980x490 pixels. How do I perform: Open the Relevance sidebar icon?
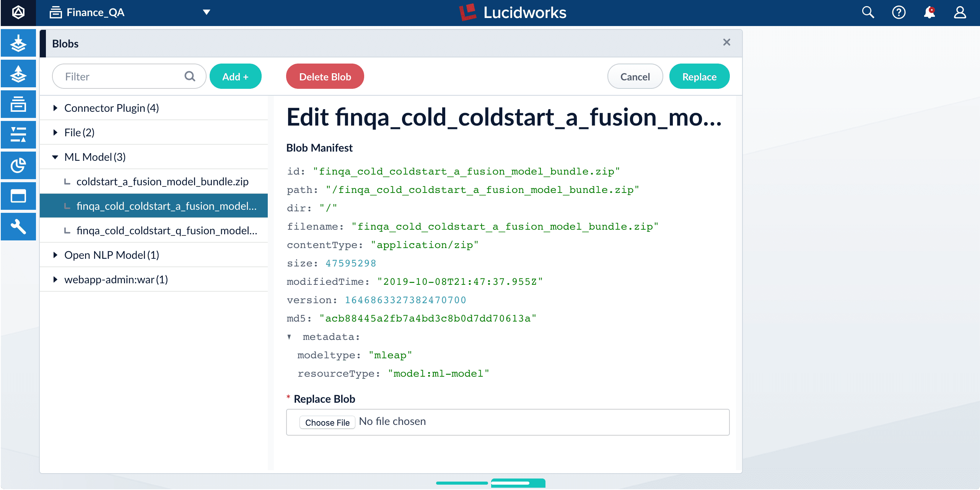point(18,135)
